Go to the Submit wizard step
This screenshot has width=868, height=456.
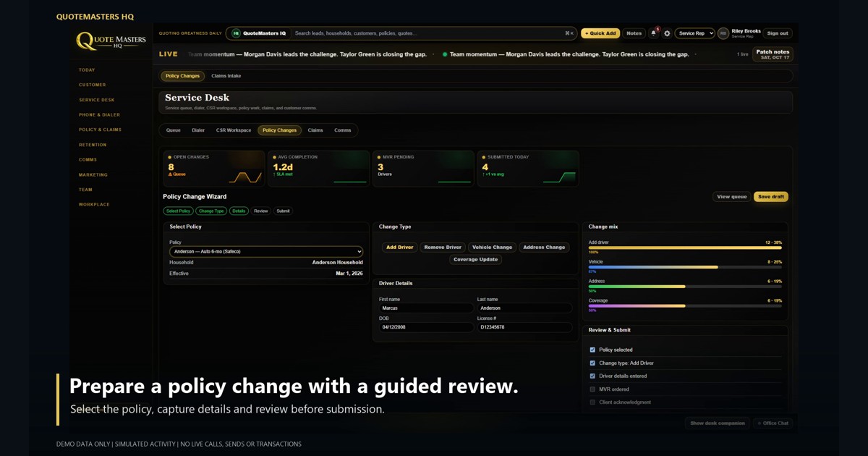tap(283, 211)
